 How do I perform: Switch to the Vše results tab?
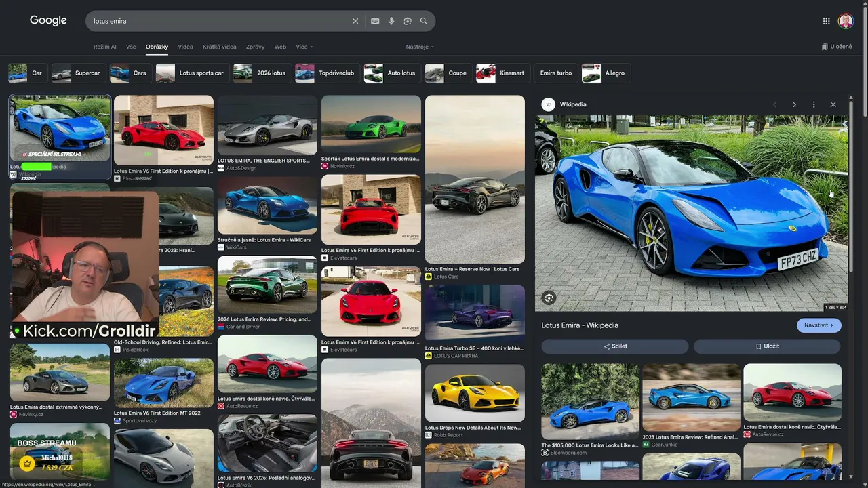click(x=131, y=47)
